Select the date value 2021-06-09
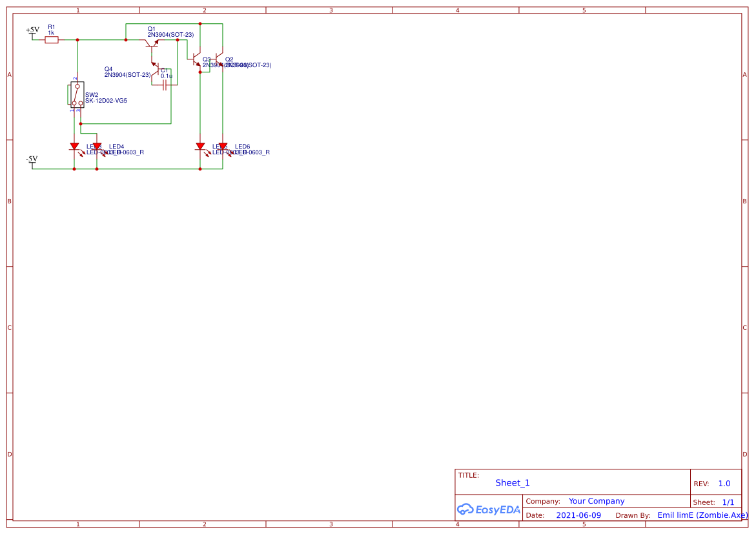 tap(578, 515)
